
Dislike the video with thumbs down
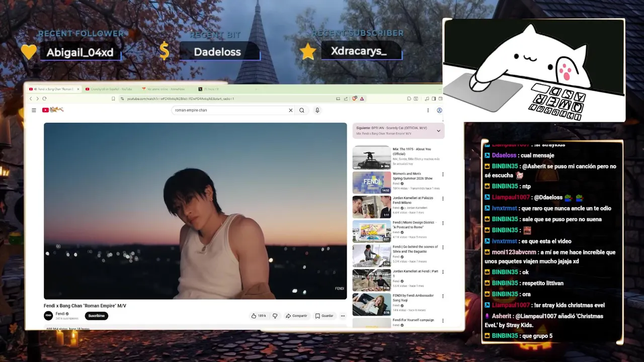[x=275, y=316]
